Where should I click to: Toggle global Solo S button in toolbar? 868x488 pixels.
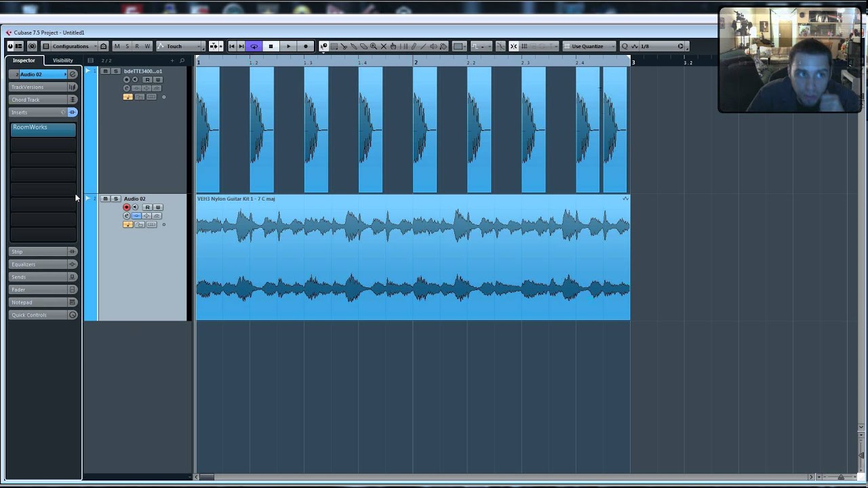tap(127, 46)
